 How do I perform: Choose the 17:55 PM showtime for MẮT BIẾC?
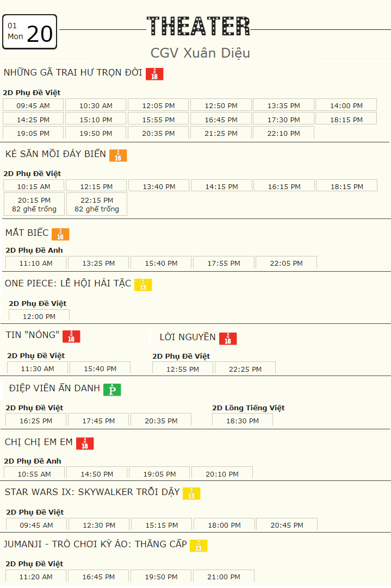point(224,263)
